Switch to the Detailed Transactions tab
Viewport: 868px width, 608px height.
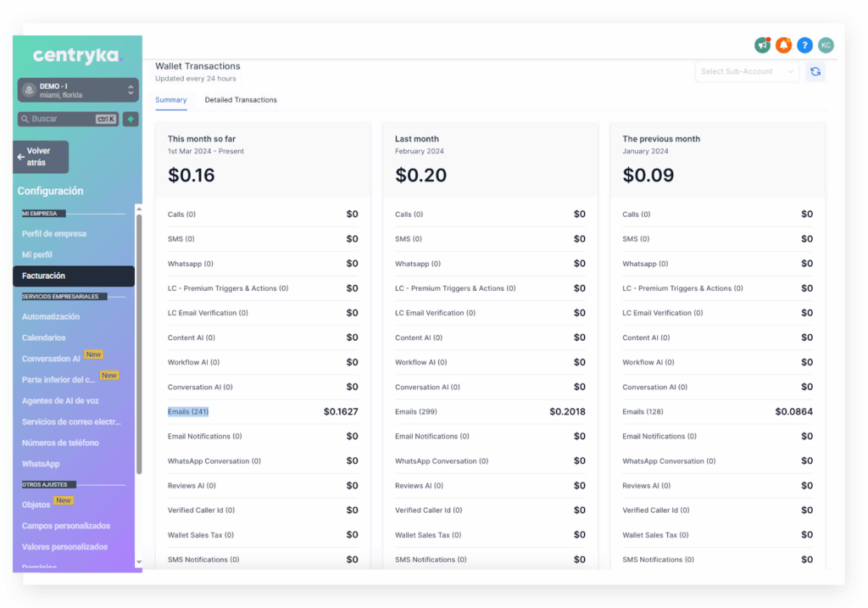241,100
